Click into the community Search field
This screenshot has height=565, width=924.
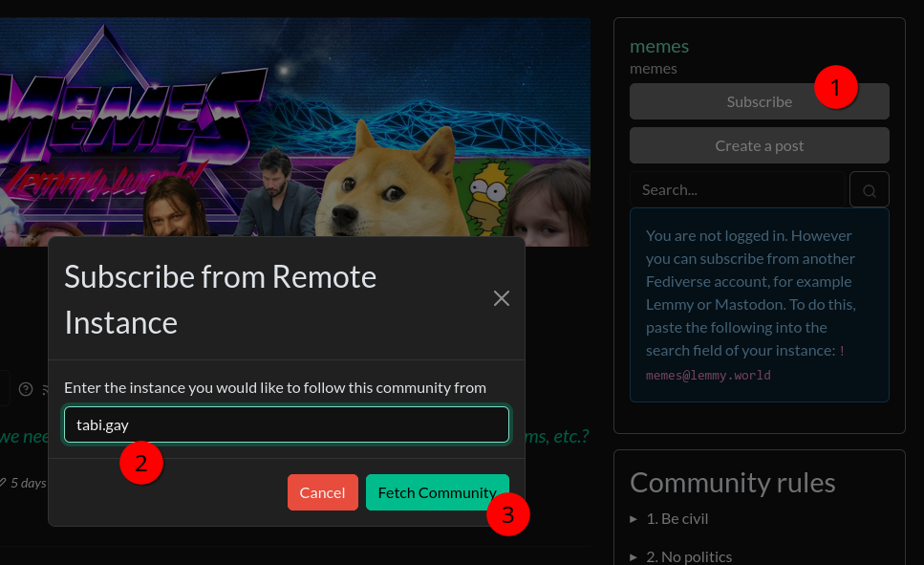(736, 190)
